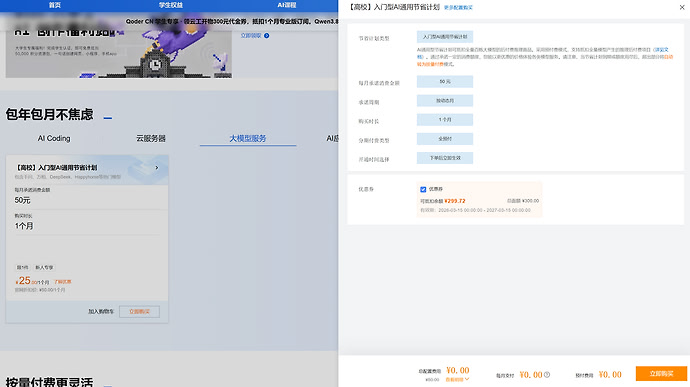Viewport: 690px width, 387px height.
Task: Open the 更多配置购买 link in the panel header
Action: [x=458, y=7]
